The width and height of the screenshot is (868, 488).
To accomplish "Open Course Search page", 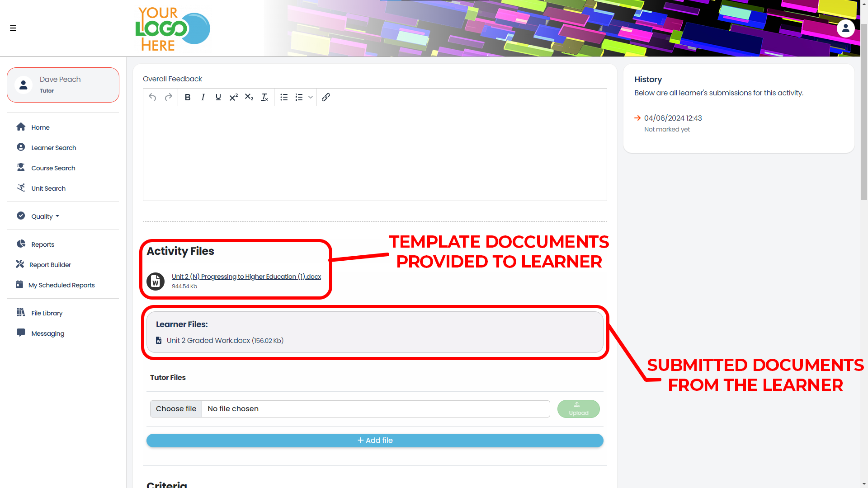I will coord(53,168).
